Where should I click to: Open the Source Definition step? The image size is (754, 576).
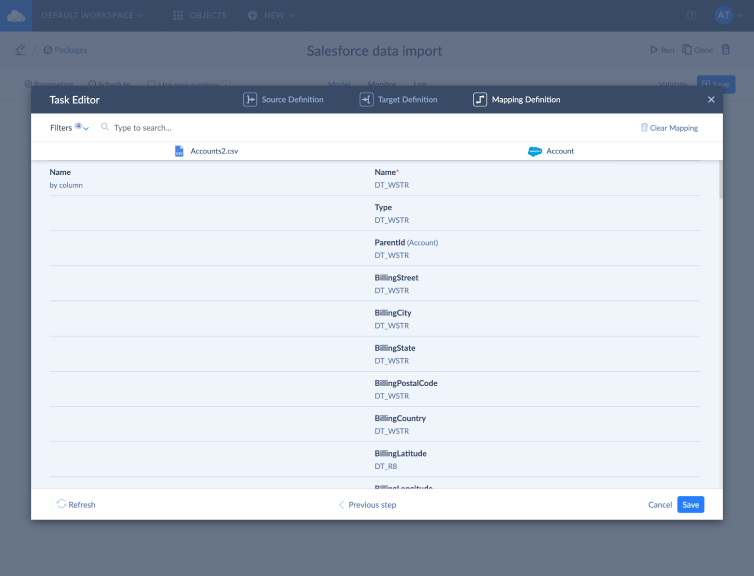coord(283,100)
